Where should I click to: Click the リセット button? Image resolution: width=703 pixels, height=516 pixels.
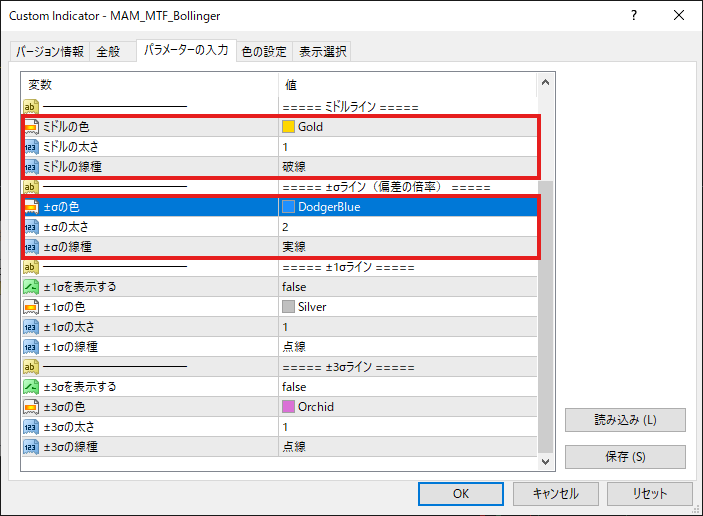coord(650,494)
